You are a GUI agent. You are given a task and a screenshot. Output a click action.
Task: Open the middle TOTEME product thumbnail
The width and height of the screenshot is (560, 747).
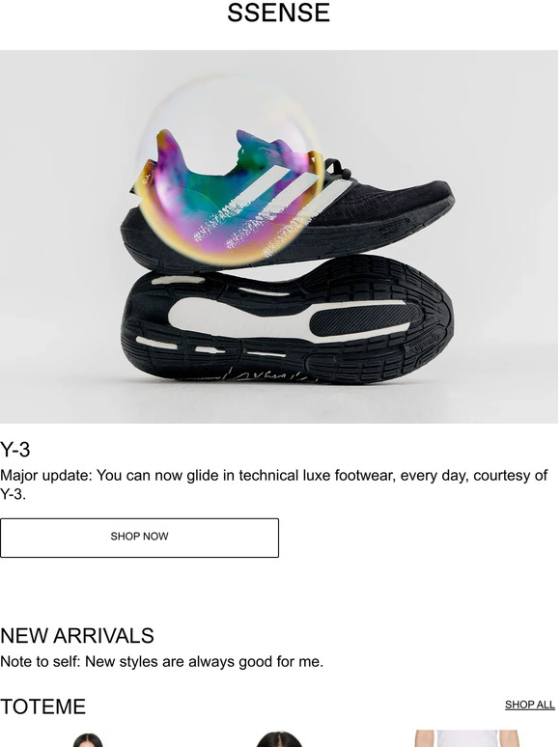click(x=279, y=739)
